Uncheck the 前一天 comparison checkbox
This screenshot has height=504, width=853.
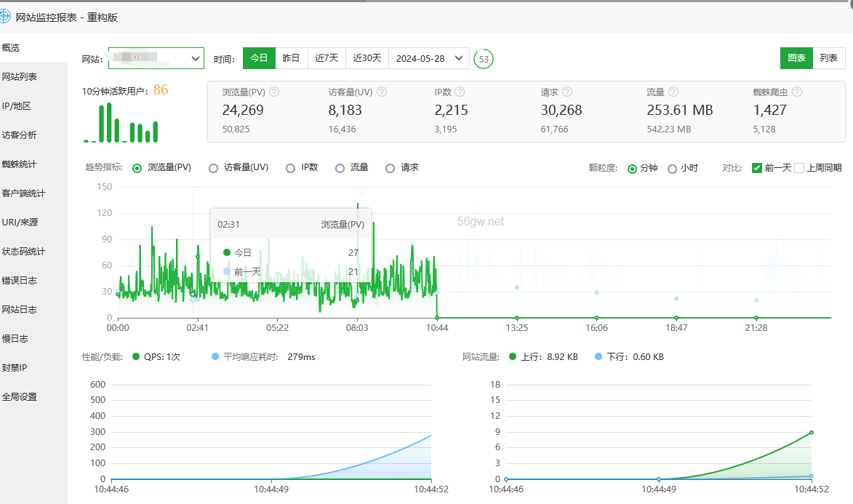click(x=757, y=168)
